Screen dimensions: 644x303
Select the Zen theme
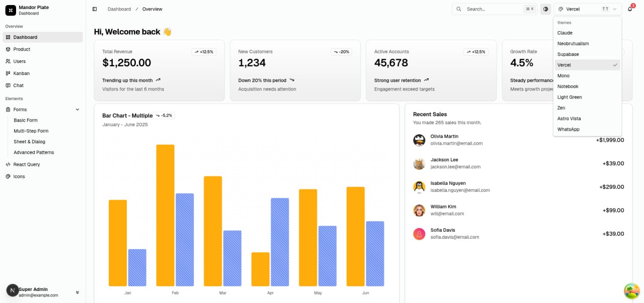(587, 108)
